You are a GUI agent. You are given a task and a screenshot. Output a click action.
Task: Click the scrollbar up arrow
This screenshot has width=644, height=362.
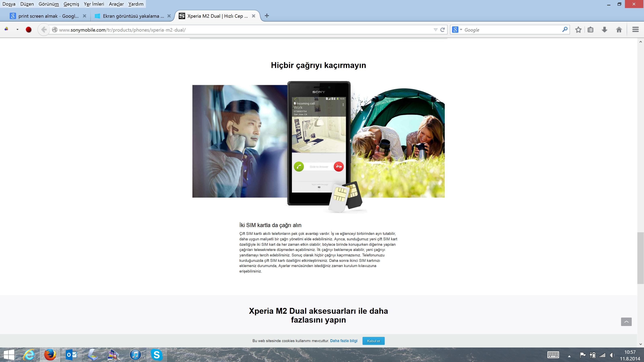[x=641, y=42]
